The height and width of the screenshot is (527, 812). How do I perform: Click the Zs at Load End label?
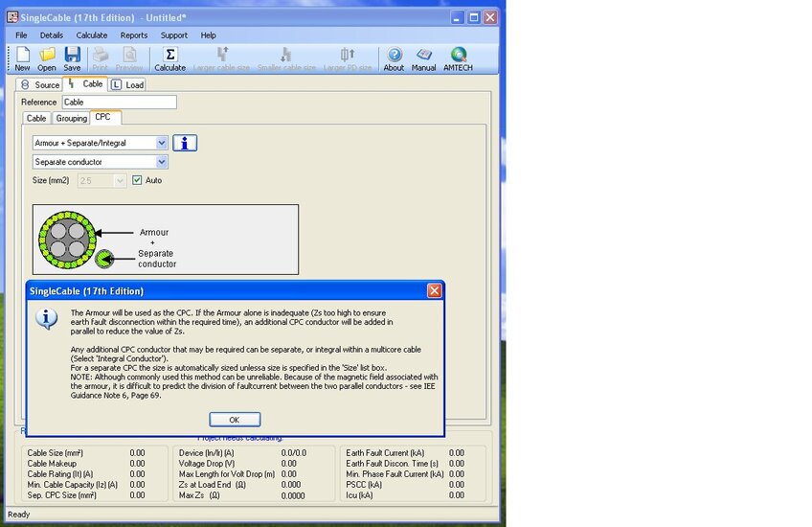pos(213,485)
